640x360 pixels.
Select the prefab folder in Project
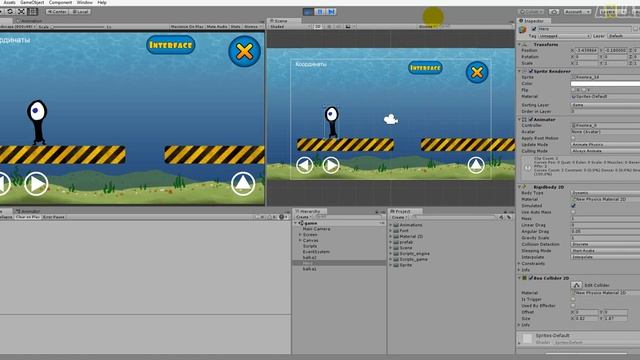(x=406, y=242)
